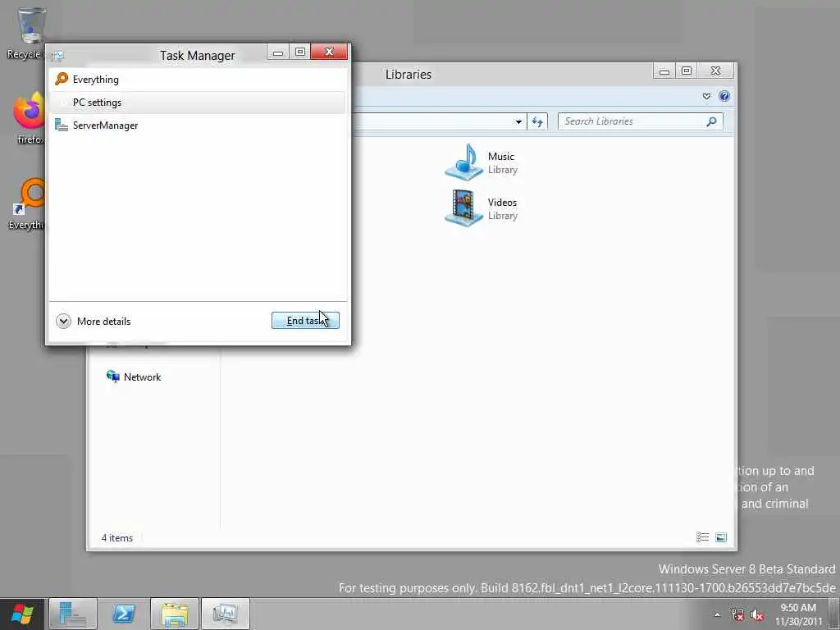Maximize the Libraries window

pyautogui.click(x=687, y=71)
